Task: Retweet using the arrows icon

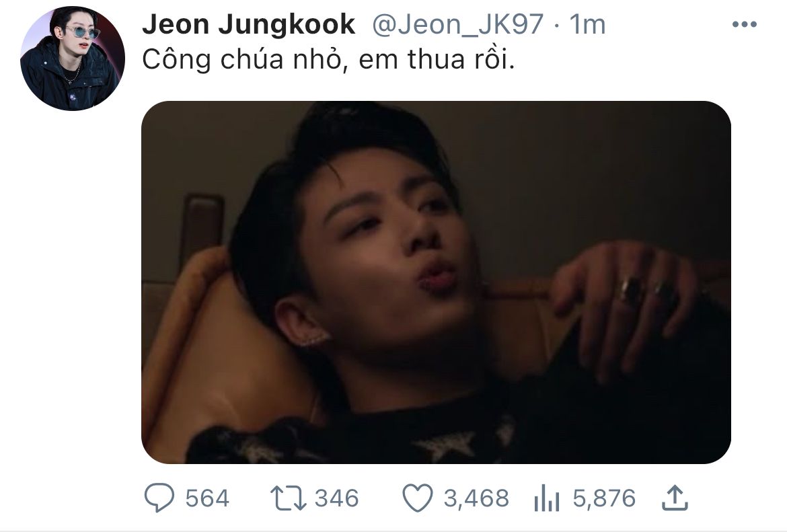Action: (x=288, y=498)
